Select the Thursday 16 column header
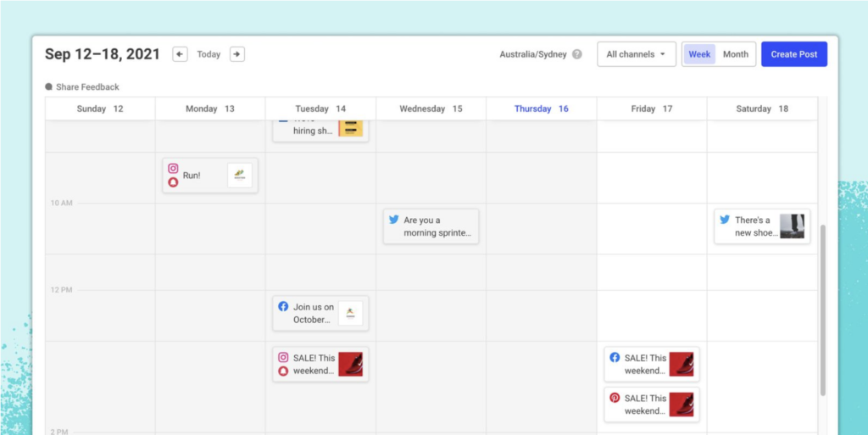The image size is (868, 435). point(542,109)
